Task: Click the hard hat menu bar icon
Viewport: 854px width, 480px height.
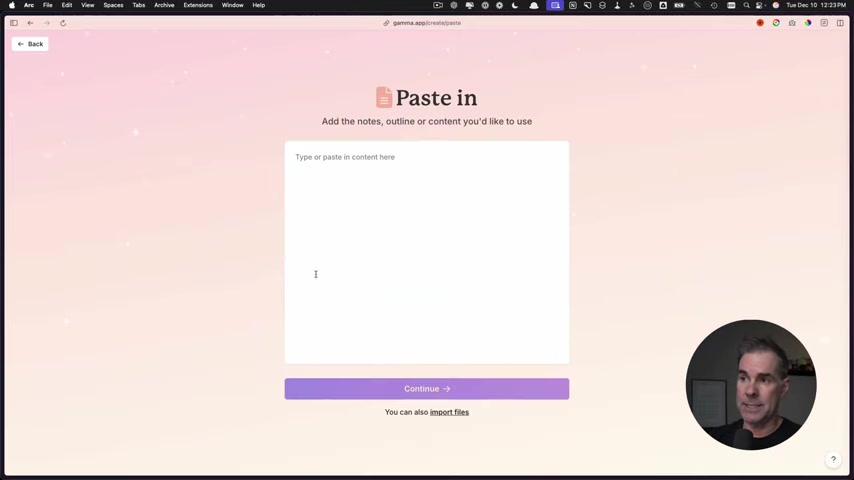Action: pyautogui.click(x=534, y=5)
